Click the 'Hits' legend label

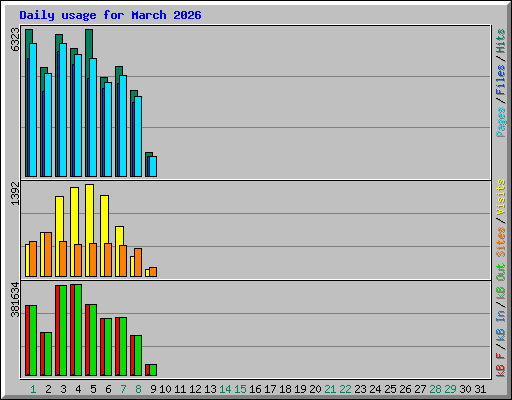(x=500, y=41)
